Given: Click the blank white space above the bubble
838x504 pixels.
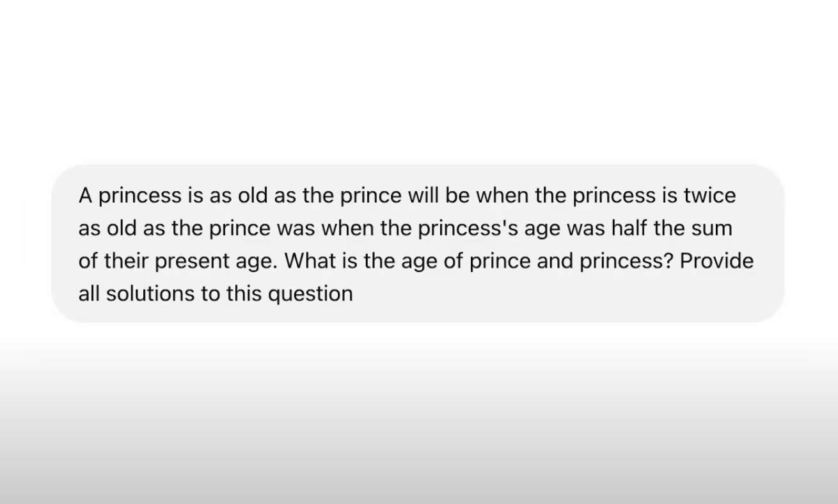Looking at the screenshot, I should pyautogui.click(x=419, y=83).
